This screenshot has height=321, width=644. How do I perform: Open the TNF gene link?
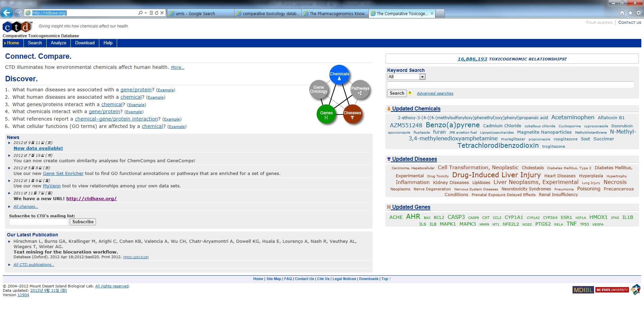572,224
